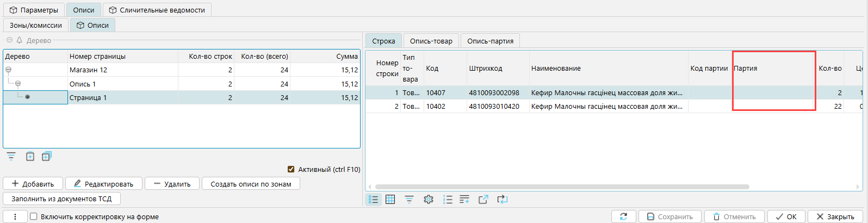Open grid settings gear icon
This screenshot has width=868, height=223.
pyautogui.click(x=429, y=200)
